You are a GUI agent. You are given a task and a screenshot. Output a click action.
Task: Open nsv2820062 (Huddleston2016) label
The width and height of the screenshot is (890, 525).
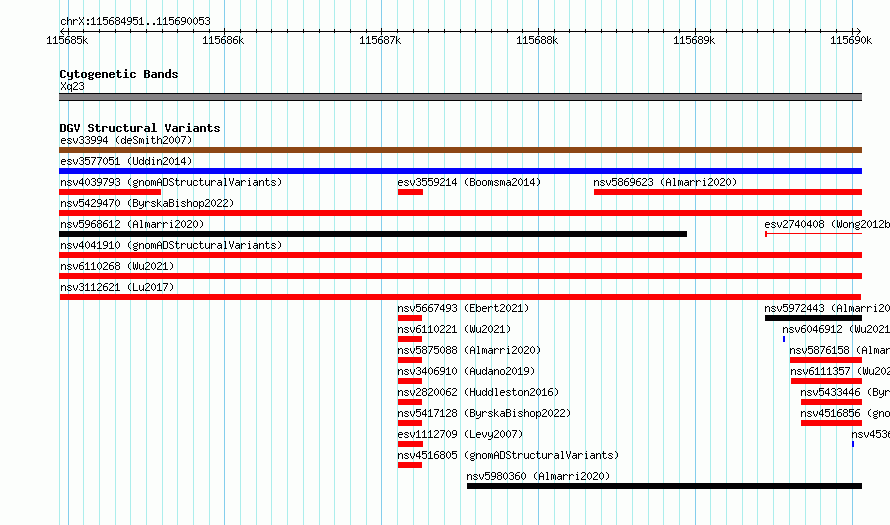(478, 392)
